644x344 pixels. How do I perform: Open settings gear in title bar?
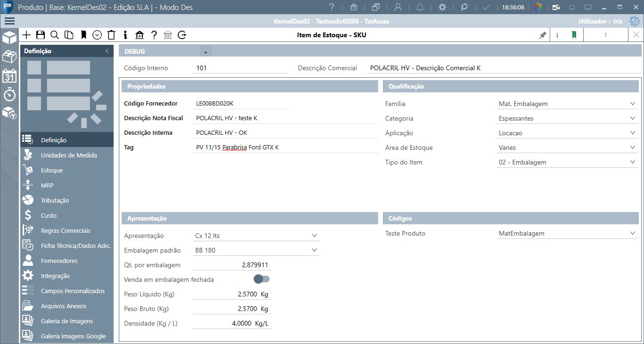tap(442, 8)
